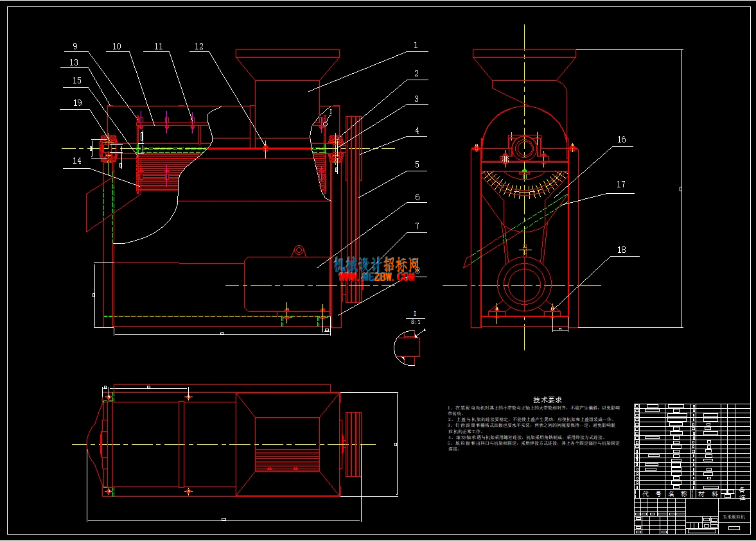Click part number label 1
The width and height of the screenshot is (756, 541).
(416, 46)
